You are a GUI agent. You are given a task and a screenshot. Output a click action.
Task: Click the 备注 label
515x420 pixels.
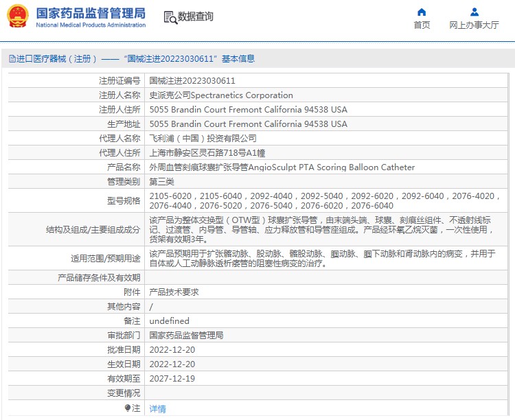click(132, 321)
